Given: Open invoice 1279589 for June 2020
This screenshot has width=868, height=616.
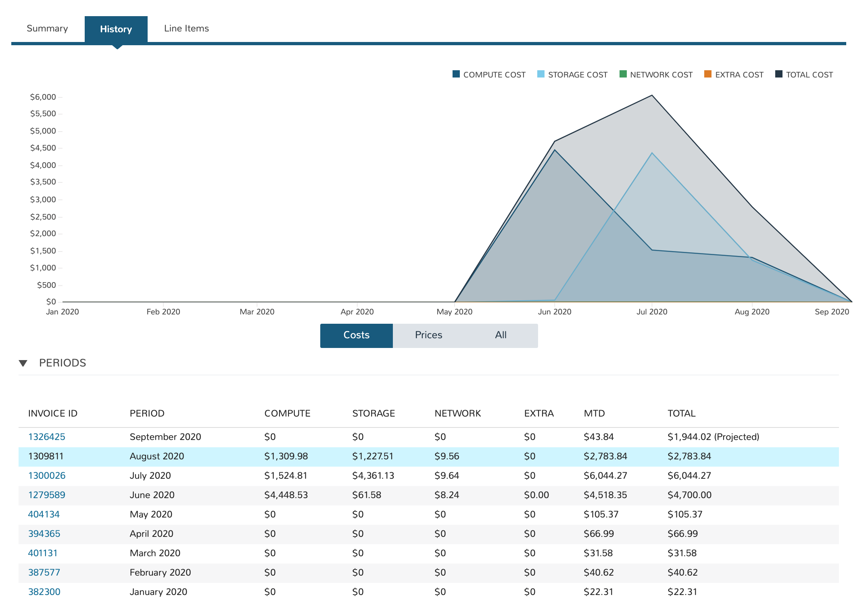Looking at the screenshot, I should tap(46, 495).
